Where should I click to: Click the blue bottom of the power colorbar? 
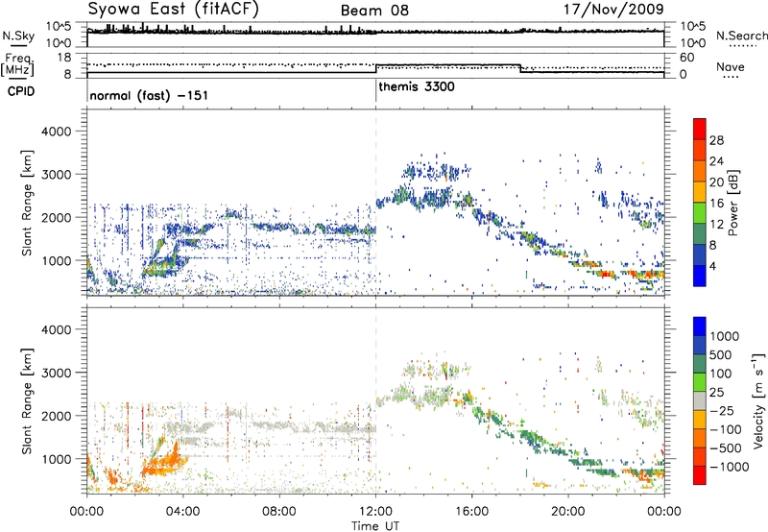pos(700,276)
